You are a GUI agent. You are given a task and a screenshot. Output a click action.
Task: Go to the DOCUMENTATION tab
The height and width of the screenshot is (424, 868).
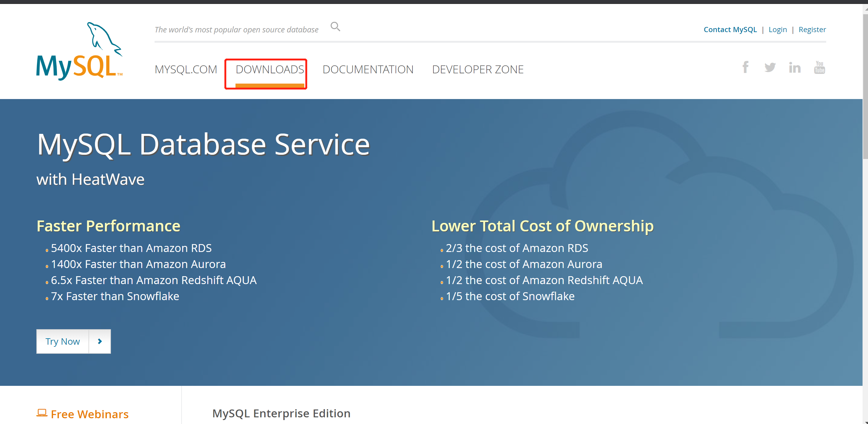[x=368, y=69]
